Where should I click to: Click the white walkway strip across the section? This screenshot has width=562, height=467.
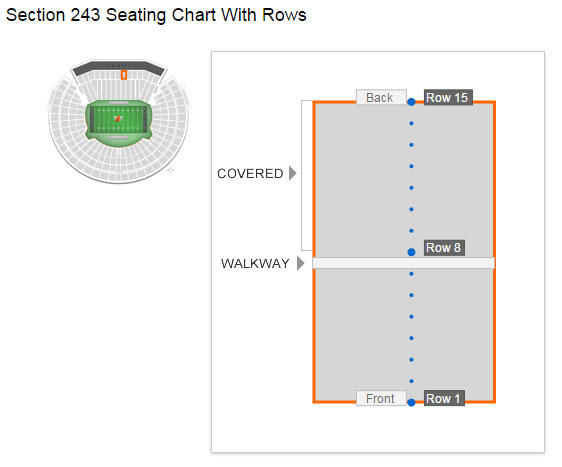(x=404, y=263)
